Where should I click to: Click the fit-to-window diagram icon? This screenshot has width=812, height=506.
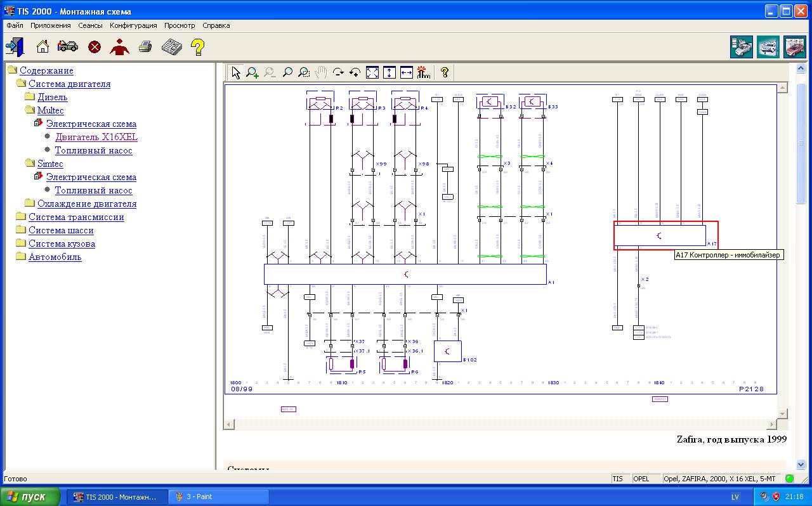[x=372, y=73]
